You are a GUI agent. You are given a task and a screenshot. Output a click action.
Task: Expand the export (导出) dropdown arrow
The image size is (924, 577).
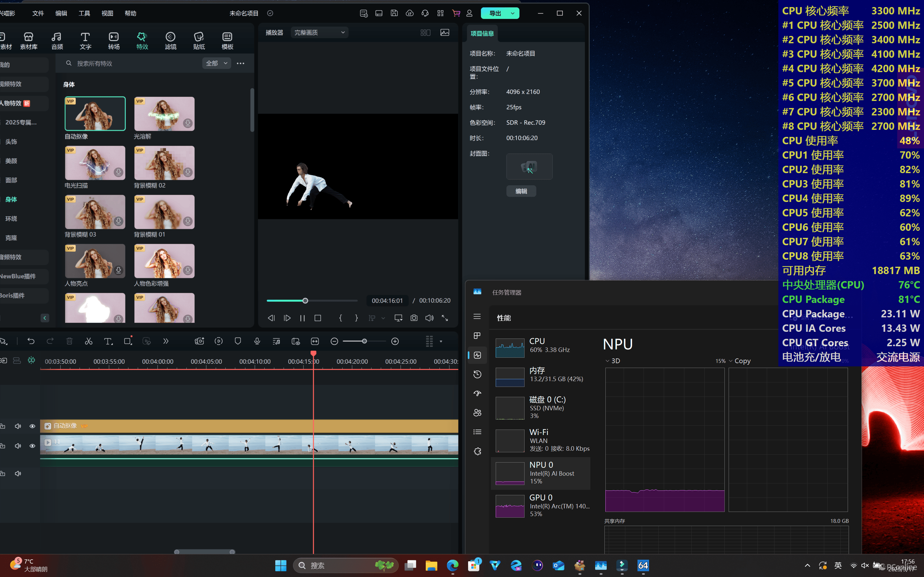[512, 13]
